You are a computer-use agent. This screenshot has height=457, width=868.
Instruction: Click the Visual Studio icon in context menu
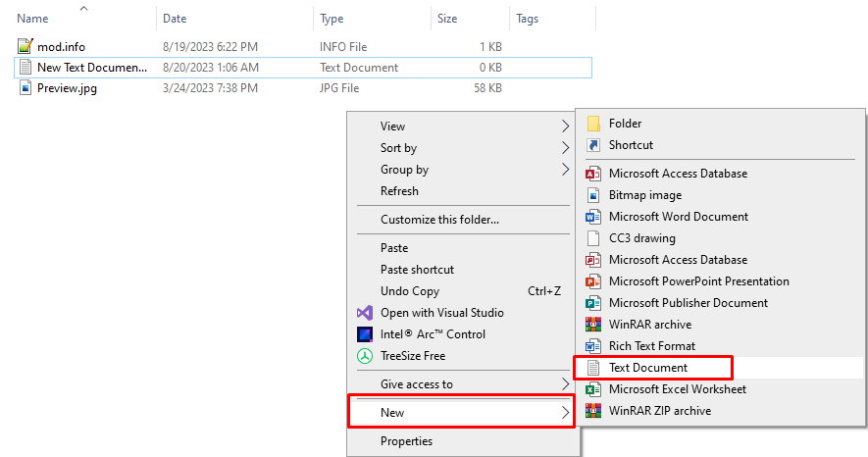point(365,313)
